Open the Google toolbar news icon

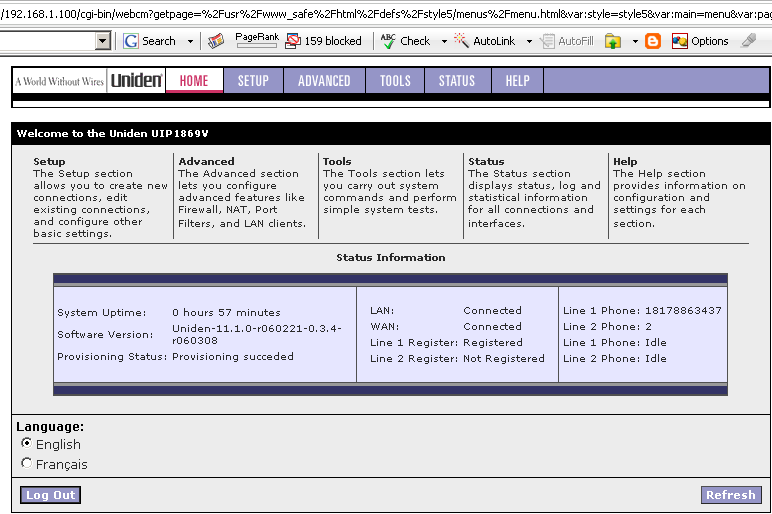[x=216, y=41]
